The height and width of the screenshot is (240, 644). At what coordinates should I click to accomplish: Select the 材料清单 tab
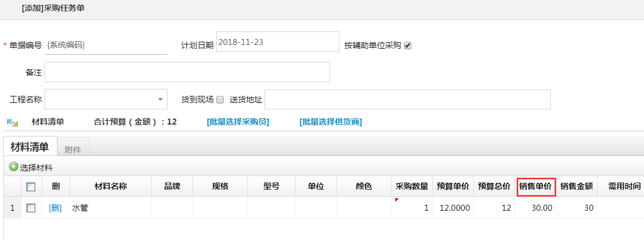tap(30, 147)
